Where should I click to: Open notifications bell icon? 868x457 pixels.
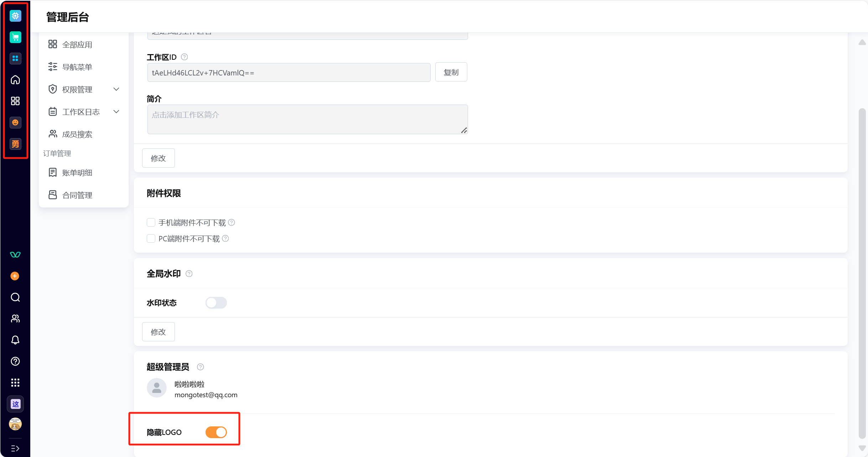click(15, 340)
